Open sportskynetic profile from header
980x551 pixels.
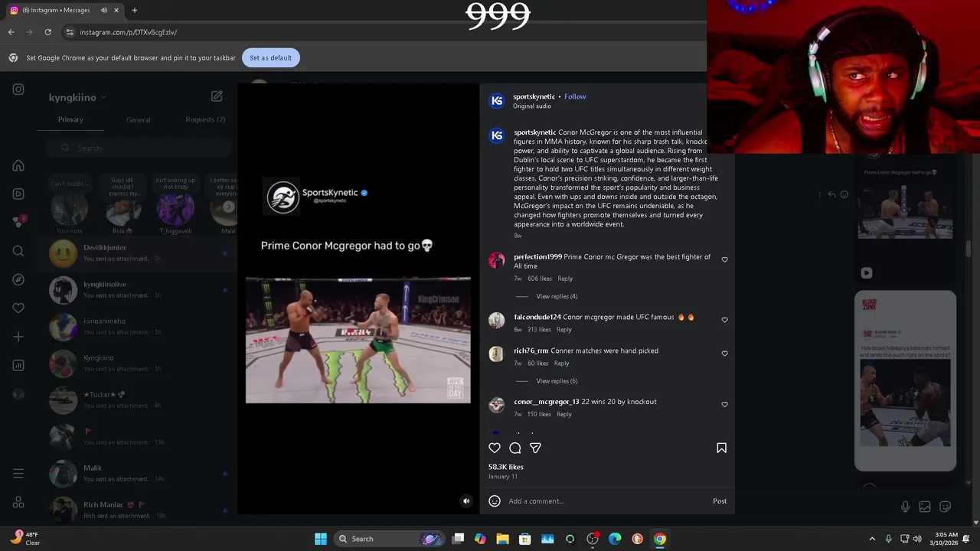pyautogui.click(x=534, y=96)
